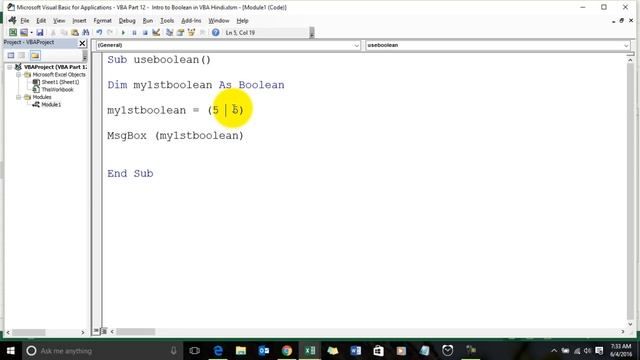This screenshot has width=640, height=360.
Task: Open the Add-Ins menu
Action: pos(191,20)
